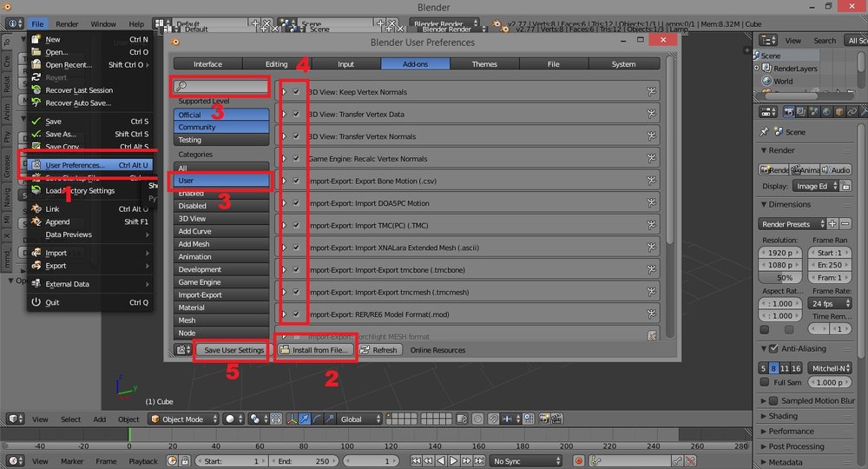This screenshot has width=868, height=469.
Task: Switch to the System preferences tab
Action: click(623, 64)
